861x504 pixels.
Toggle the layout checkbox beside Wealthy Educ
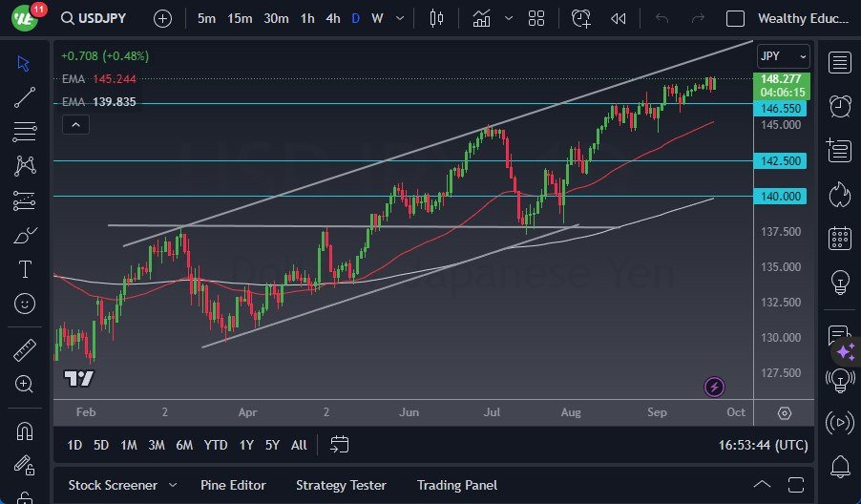[735, 18]
